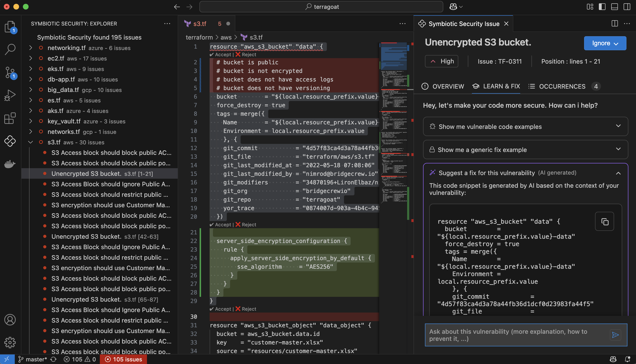This screenshot has height=364, width=636.
Task: Reject the change above line 2
Action: click(x=246, y=55)
